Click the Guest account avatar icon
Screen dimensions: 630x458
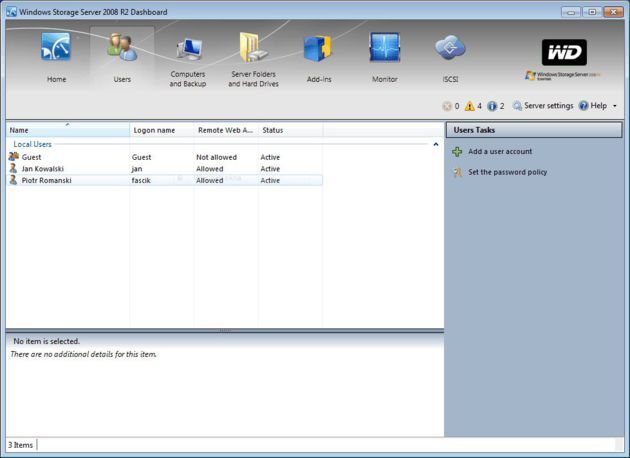(14, 156)
